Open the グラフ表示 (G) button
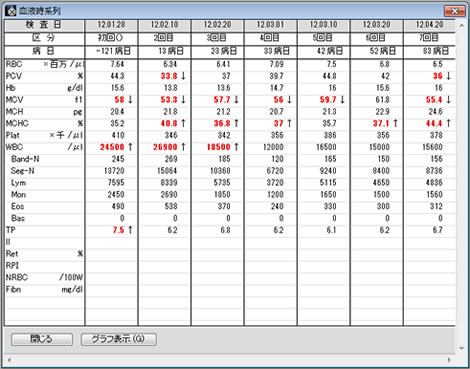 (118, 339)
